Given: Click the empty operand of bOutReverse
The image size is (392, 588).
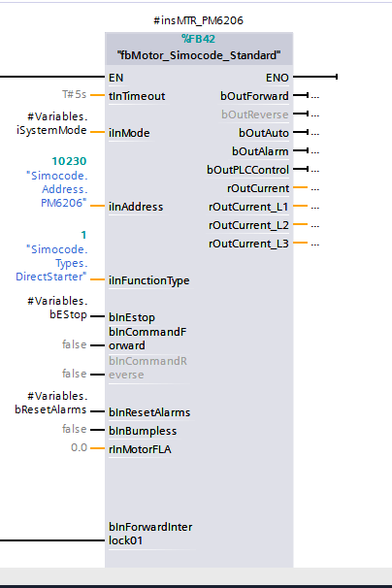Looking at the screenshot, I should click(x=315, y=114).
